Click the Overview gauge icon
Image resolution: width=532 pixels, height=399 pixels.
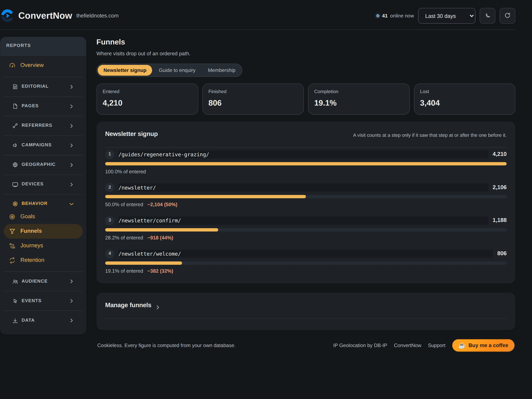point(12,65)
